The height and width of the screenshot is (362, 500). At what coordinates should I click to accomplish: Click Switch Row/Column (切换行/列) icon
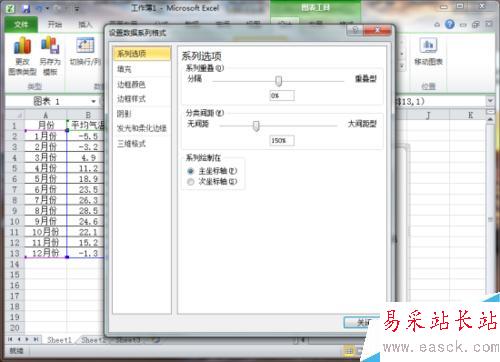coord(85,52)
